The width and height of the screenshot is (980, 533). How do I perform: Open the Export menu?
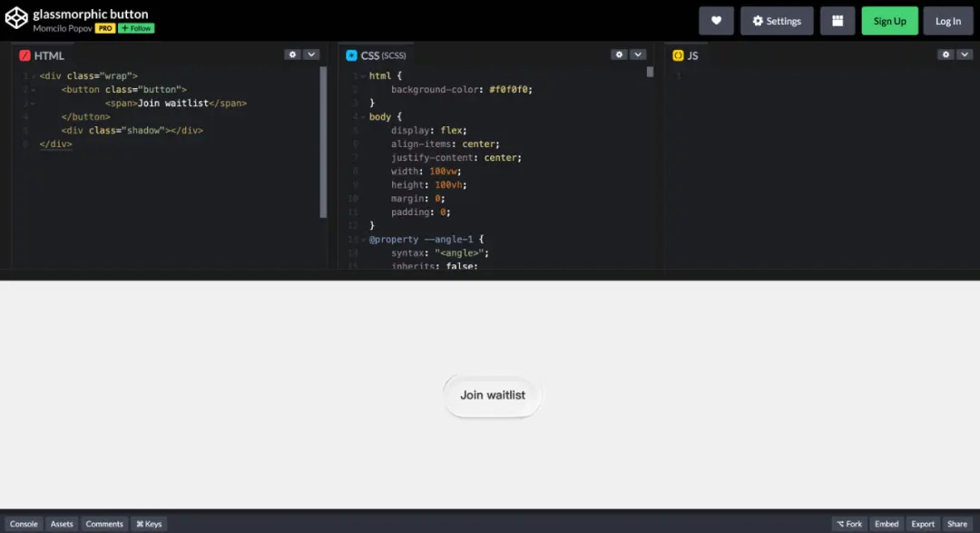pos(923,524)
